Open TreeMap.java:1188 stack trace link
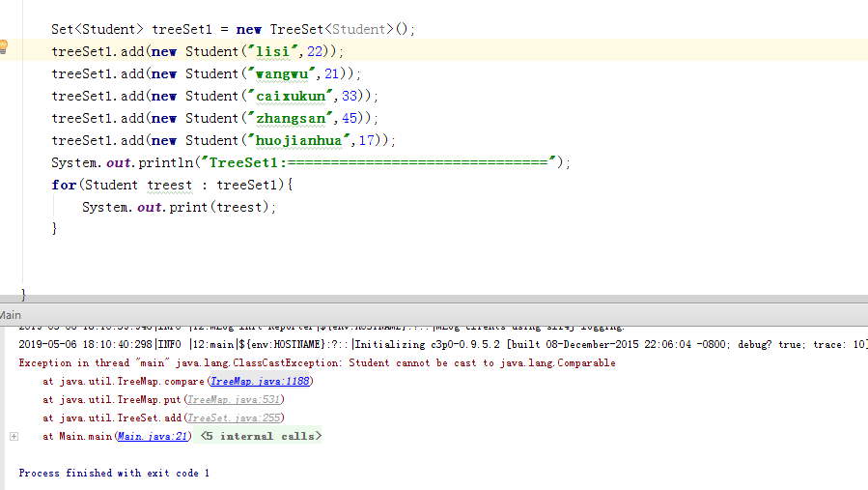868x490 pixels. [x=260, y=382]
